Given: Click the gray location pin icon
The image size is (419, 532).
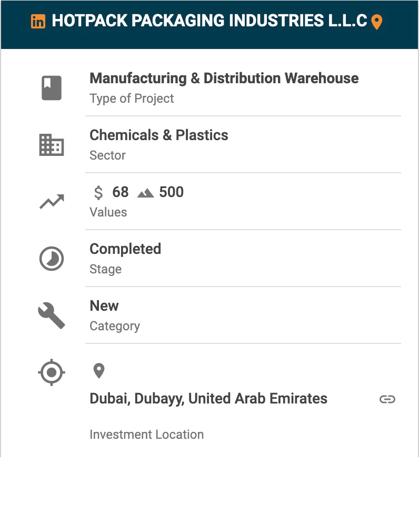Looking at the screenshot, I should 98,371.
